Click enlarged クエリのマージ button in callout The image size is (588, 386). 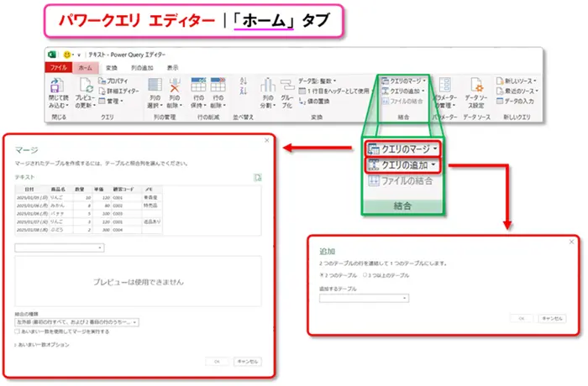[x=402, y=149]
